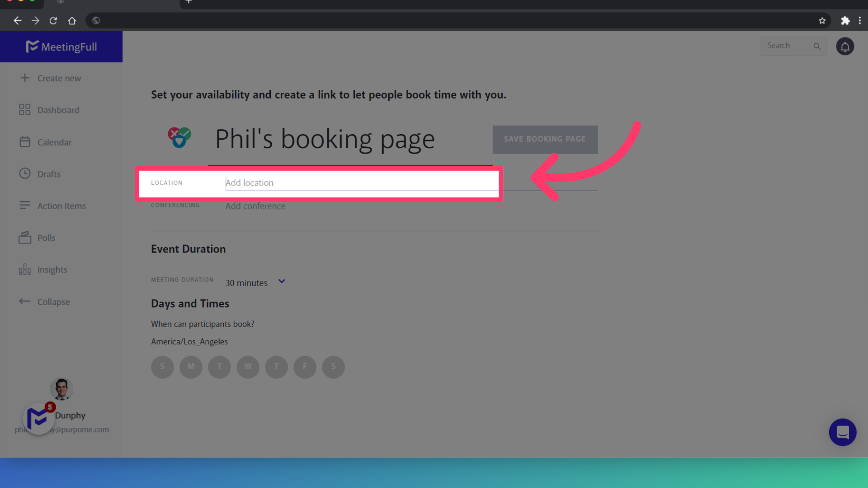Toggle Sunday day circle
Screen dimensions: 868x488
[162, 367]
